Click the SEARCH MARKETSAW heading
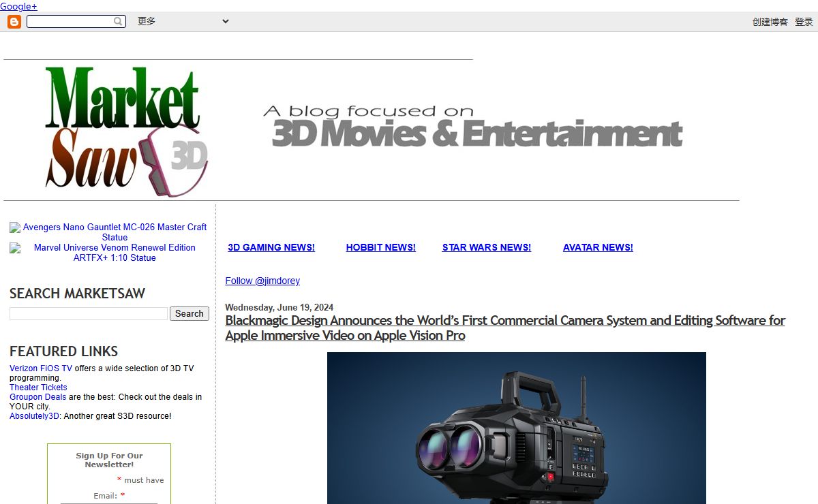This screenshot has height=504, width=818. [x=77, y=294]
